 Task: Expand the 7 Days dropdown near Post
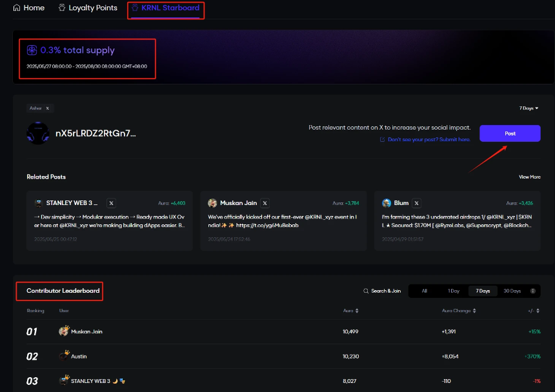tap(529, 108)
